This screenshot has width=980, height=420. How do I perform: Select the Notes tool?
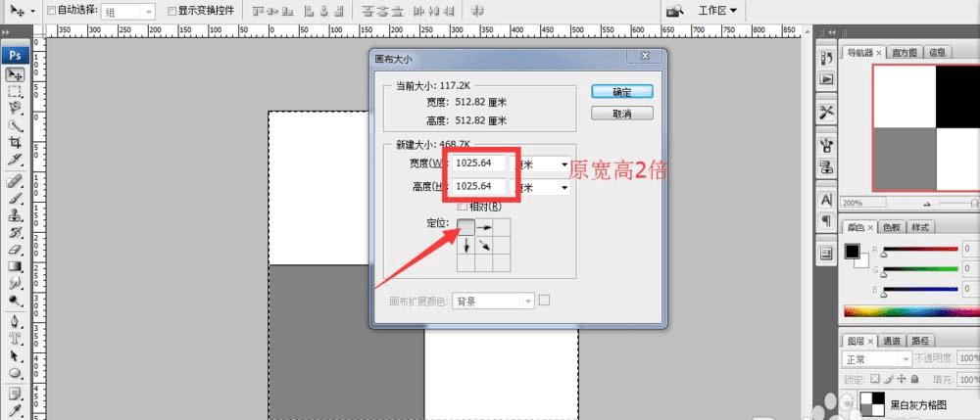coord(15,395)
